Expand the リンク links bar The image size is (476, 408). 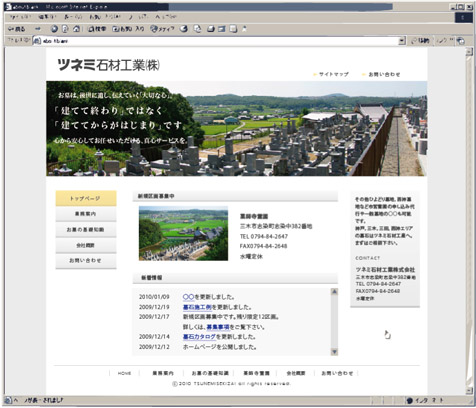445,41
